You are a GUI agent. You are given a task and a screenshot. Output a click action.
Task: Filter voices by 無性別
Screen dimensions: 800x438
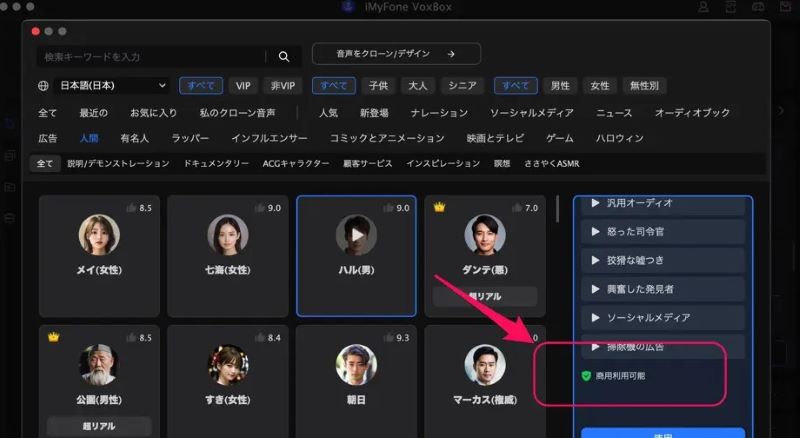[644, 86]
